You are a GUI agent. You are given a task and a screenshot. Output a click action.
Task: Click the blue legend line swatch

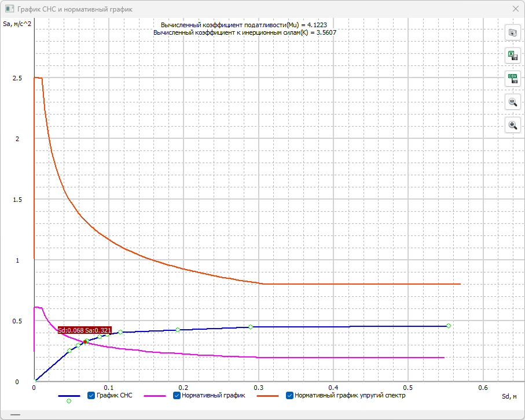69,396
